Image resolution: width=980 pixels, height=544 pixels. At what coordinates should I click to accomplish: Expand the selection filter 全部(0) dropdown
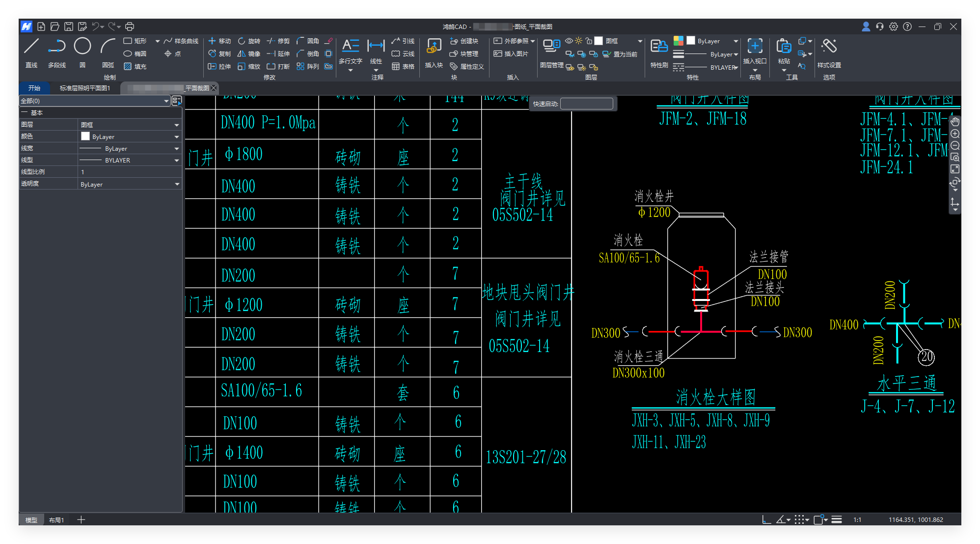click(166, 101)
